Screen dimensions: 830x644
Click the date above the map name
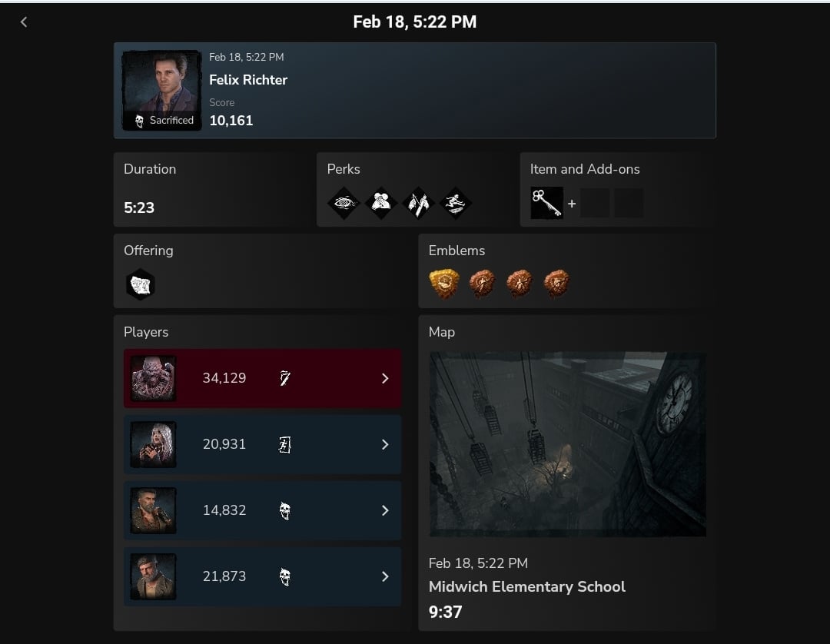478,563
